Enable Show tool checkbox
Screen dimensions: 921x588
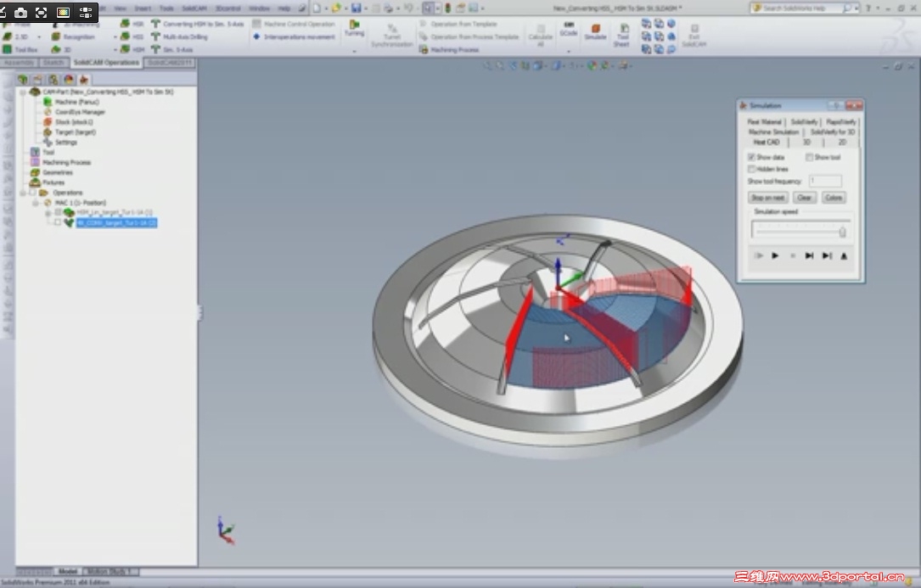click(810, 157)
